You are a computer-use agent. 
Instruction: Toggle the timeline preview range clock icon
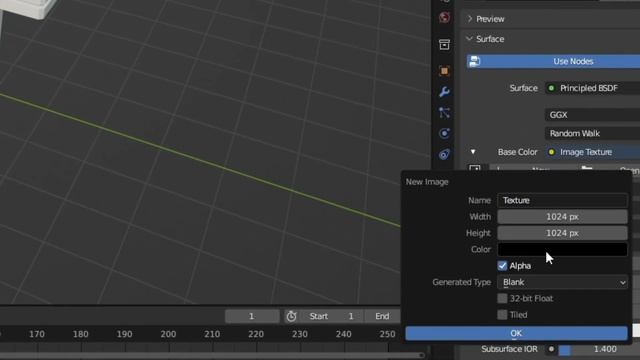tap(291, 316)
